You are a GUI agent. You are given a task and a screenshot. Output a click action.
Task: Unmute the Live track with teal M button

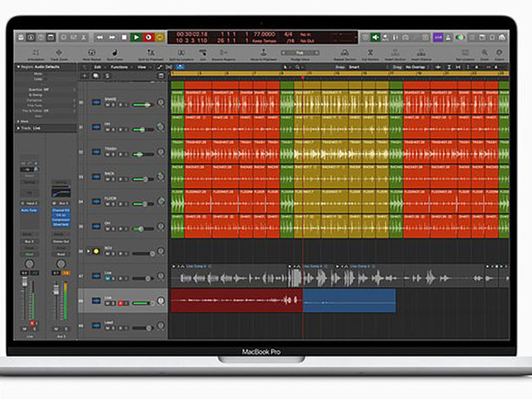108,279
